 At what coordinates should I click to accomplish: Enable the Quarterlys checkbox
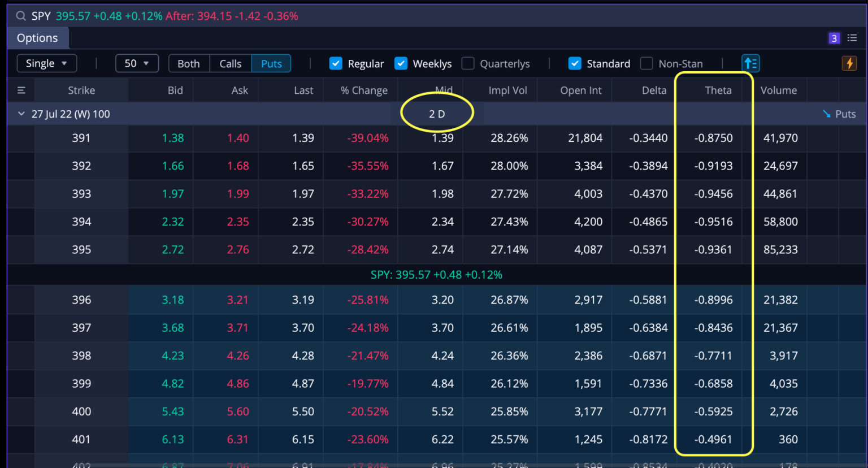coord(468,63)
